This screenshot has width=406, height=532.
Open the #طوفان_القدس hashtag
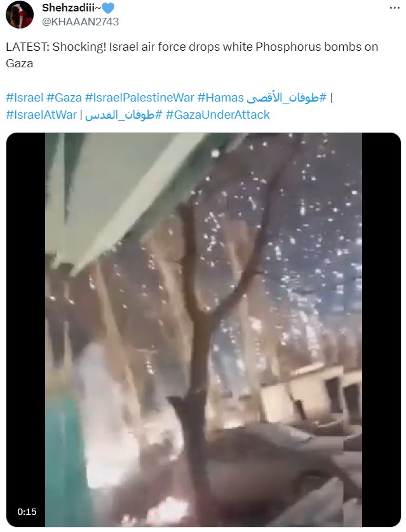click(123, 115)
